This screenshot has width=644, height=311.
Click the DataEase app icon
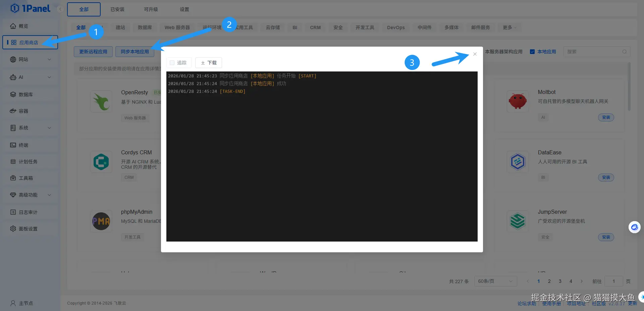[518, 162]
